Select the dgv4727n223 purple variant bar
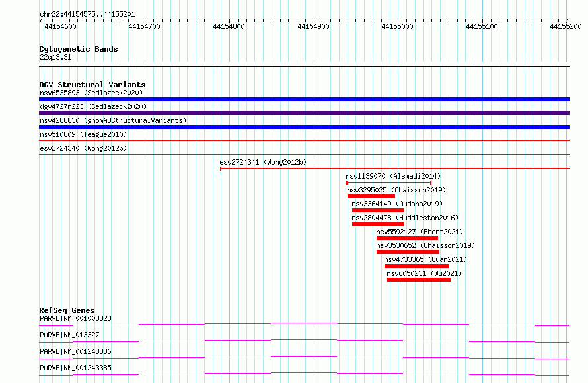This screenshot has width=588, height=383. pos(304,113)
